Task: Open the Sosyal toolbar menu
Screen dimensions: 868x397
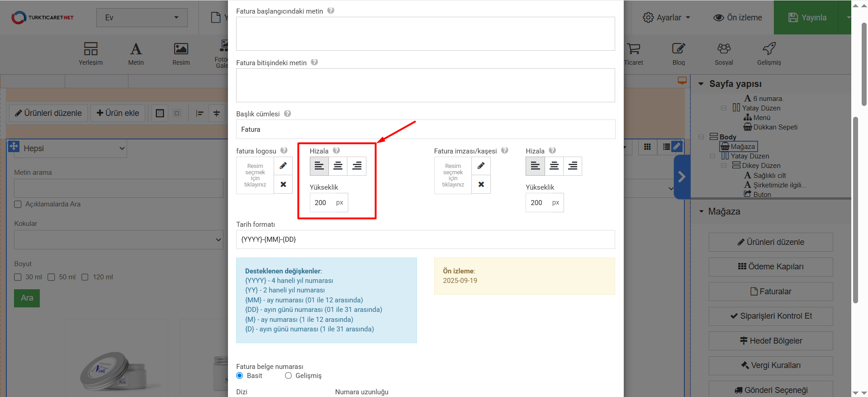Action: (724, 53)
